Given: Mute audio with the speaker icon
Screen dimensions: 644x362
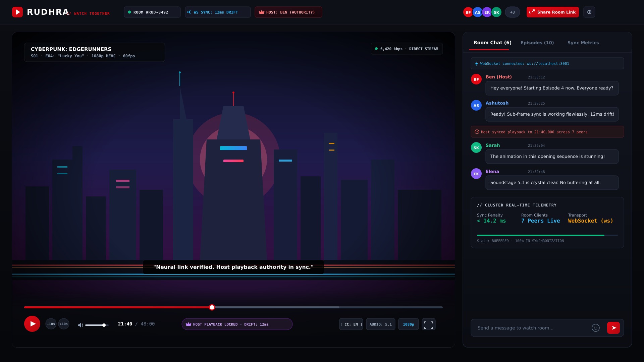Looking at the screenshot, I should pos(80,325).
